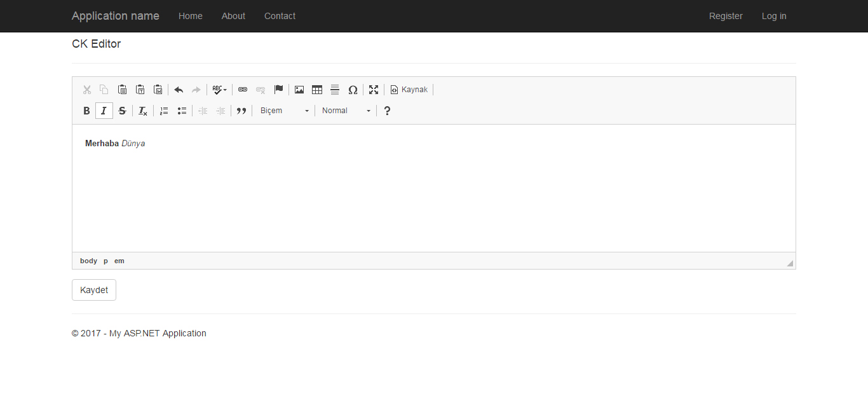The image size is (868, 405).
Task: Open the special character picker
Action: pyautogui.click(x=353, y=90)
